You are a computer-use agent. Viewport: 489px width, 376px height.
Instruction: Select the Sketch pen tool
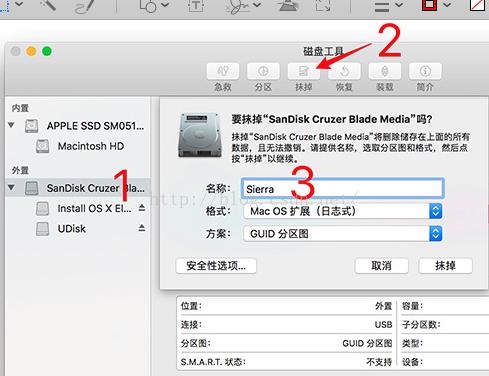(x=85, y=6)
